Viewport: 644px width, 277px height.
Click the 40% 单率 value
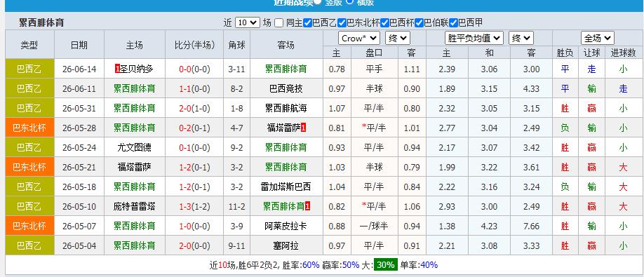(429, 265)
